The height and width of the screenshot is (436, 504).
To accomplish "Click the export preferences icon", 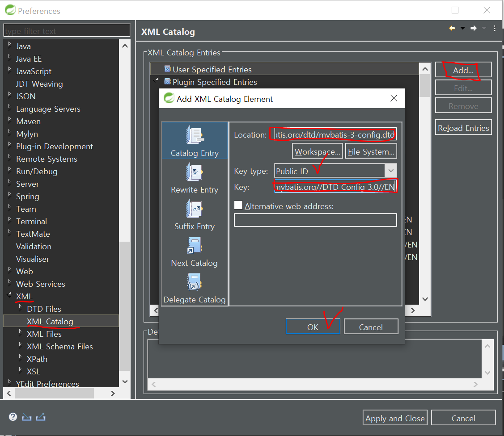I will (41, 417).
